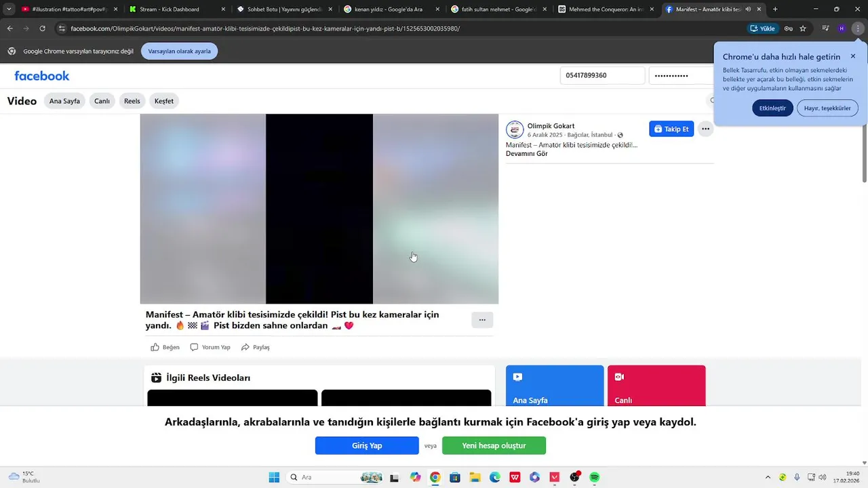The image size is (868, 488).
Task: Open the blue Ana Sayfa card
Action: click(x=555, y=386)
